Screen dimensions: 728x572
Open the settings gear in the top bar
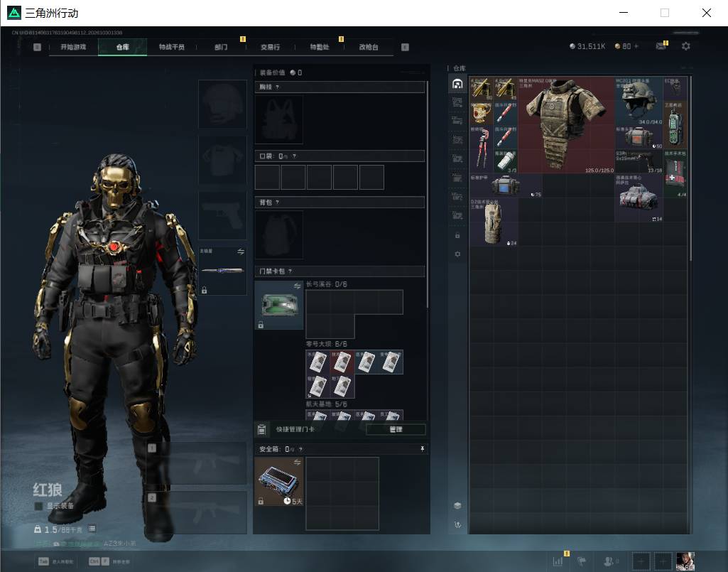point(686,46)
